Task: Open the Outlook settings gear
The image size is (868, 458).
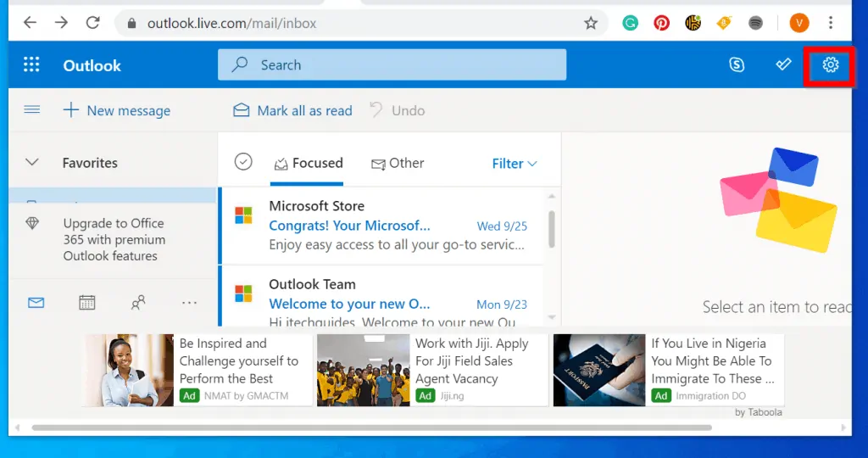Action: 830,65
